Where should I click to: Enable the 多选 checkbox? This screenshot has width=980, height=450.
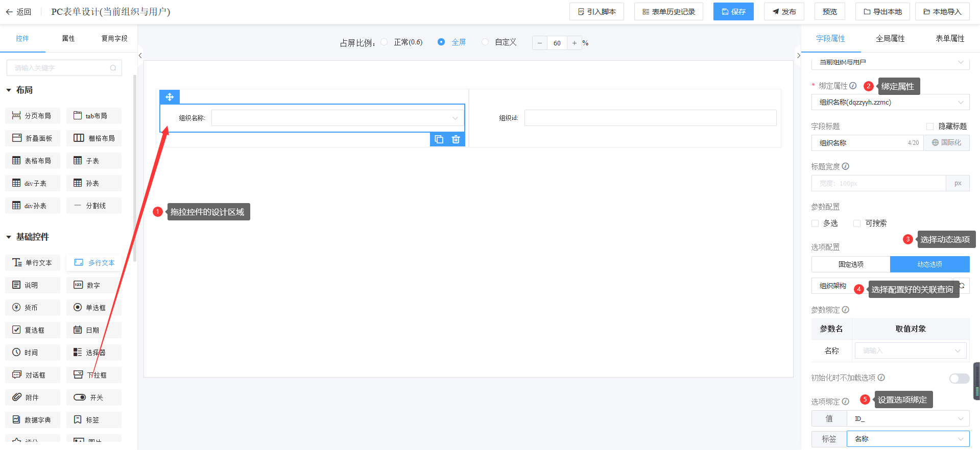pyautogui.click(x=815, y=223)
